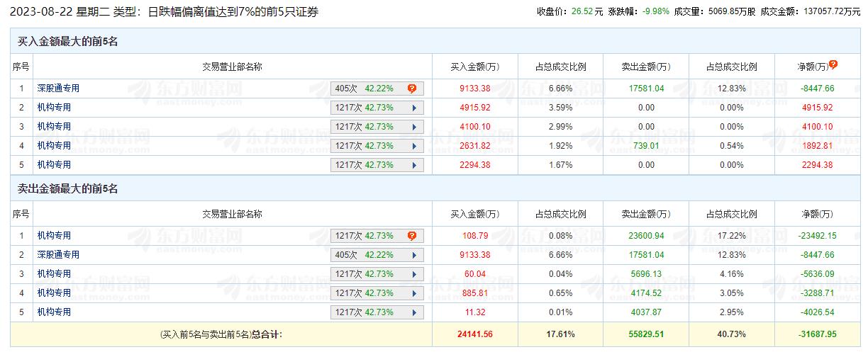868x352 pixels.
Task: Open 机构专用 link at sell rank 1
Action: click(x=55, y=235)
